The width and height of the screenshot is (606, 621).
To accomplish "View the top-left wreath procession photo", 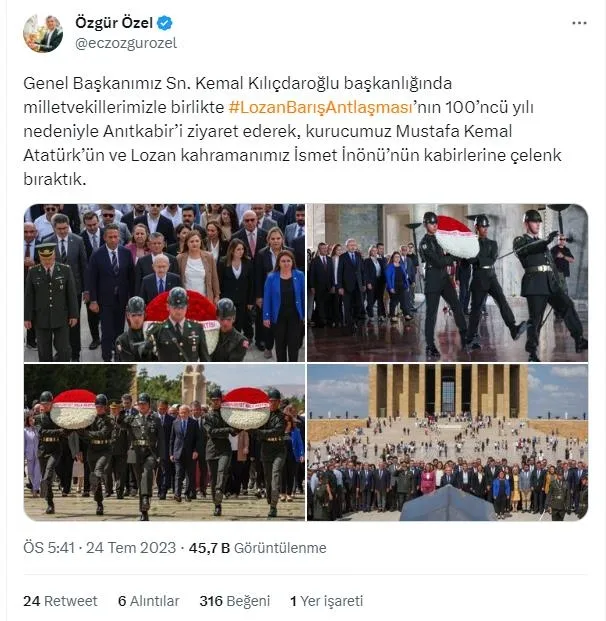I will (x=164, y=283).
